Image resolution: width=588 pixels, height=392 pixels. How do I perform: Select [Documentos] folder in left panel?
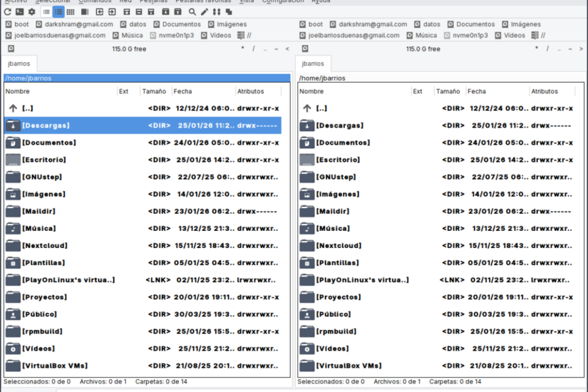143,143
